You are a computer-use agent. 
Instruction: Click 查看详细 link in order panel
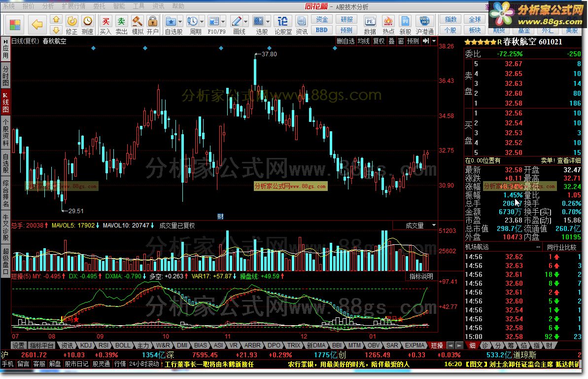(x=568, y=160)
